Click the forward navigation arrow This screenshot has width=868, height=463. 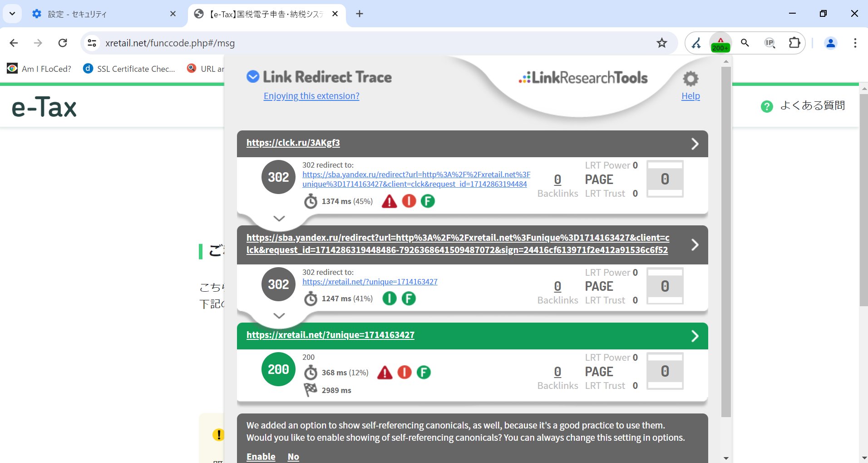pyautogui.click(x=38, y=43)
